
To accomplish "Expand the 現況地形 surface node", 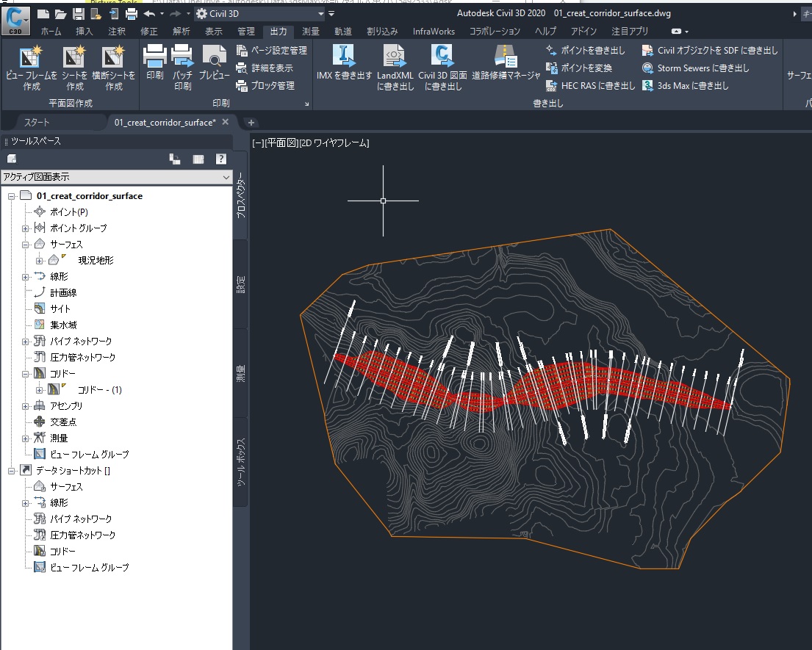I will click(x=40, y=261).
